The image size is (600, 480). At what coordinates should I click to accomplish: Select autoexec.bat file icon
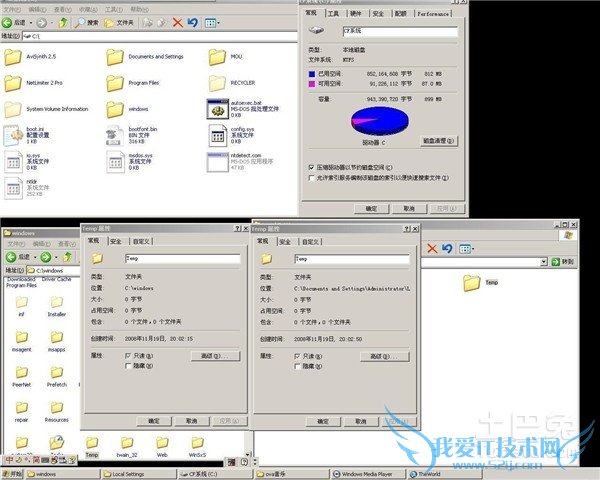click(x=217, y=109)
